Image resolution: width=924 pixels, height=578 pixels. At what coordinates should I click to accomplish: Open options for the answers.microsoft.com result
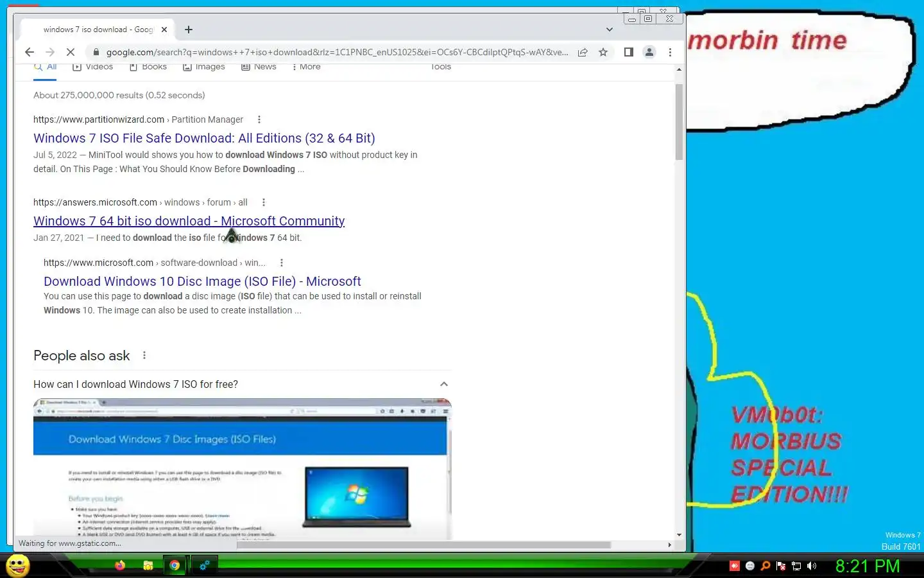pyautogui.click(x=264, y=202)
